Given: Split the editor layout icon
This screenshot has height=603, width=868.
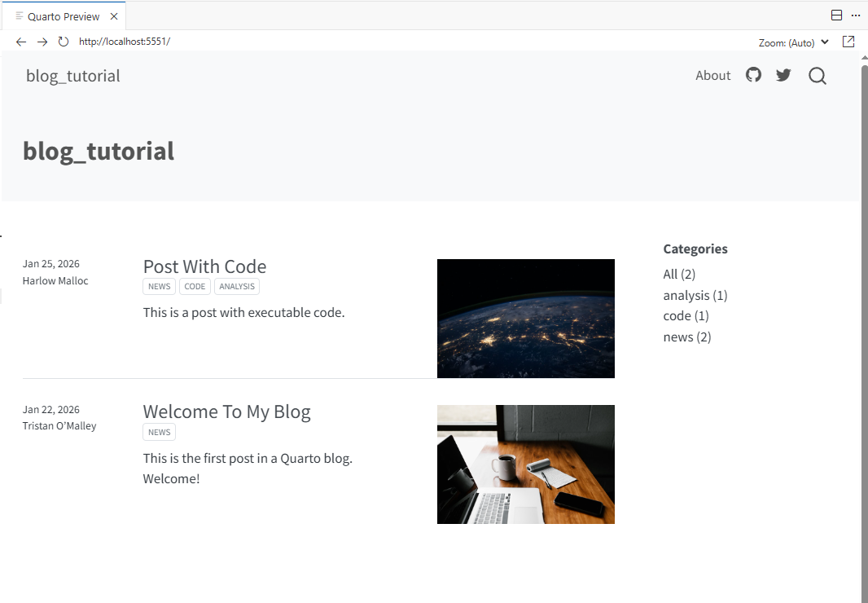Looking at the screenshot, I should (x=836, y=15).
